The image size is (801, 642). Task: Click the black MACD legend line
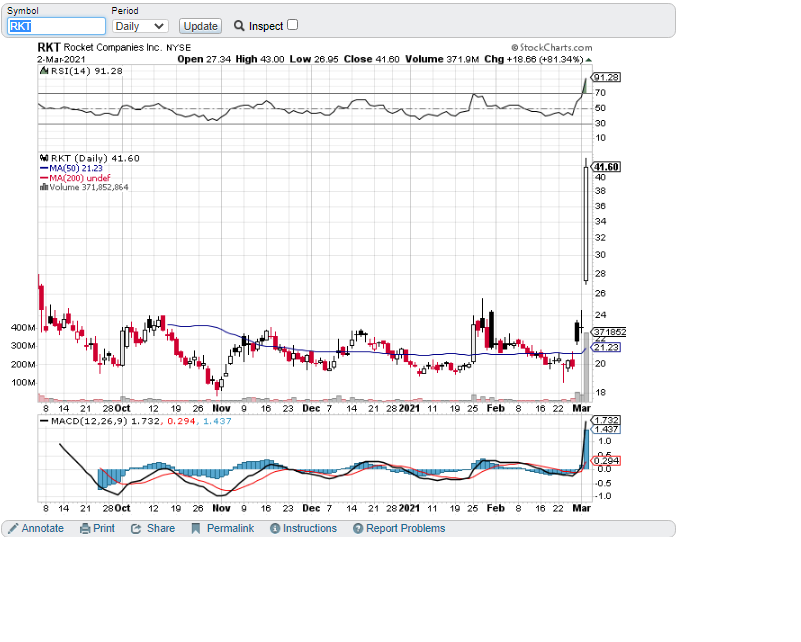pos(44,421)
